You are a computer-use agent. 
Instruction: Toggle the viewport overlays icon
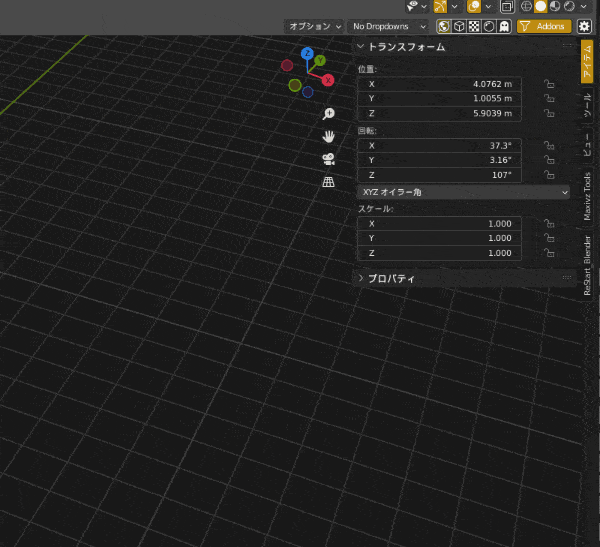(474, 6)
